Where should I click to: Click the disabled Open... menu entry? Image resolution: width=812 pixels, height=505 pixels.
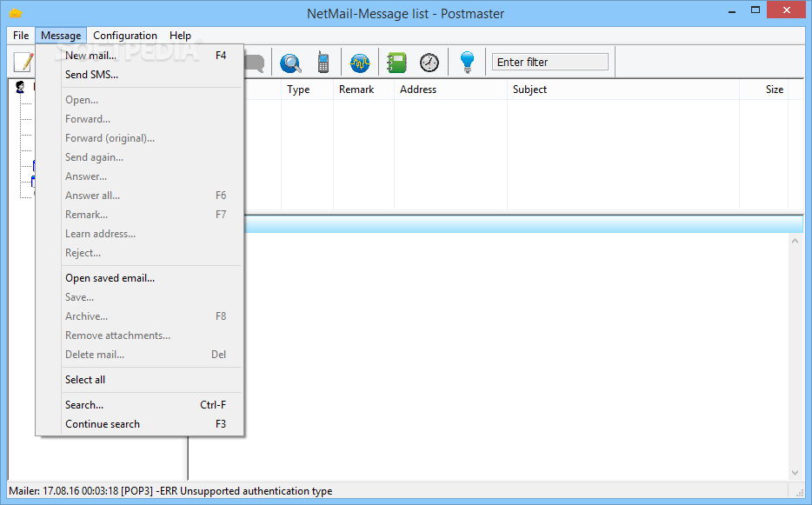point(140,100)
